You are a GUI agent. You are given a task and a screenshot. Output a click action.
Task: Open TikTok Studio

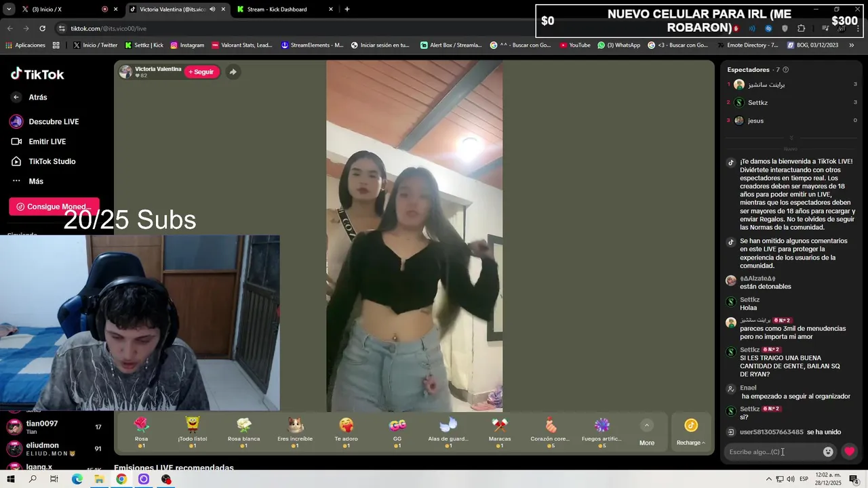tap(43, 161)
